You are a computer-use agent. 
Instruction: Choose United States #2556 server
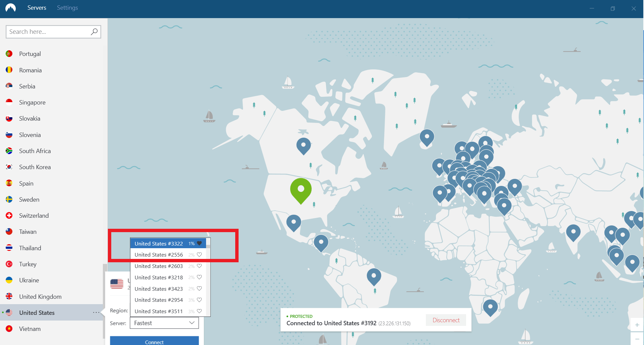168,255
